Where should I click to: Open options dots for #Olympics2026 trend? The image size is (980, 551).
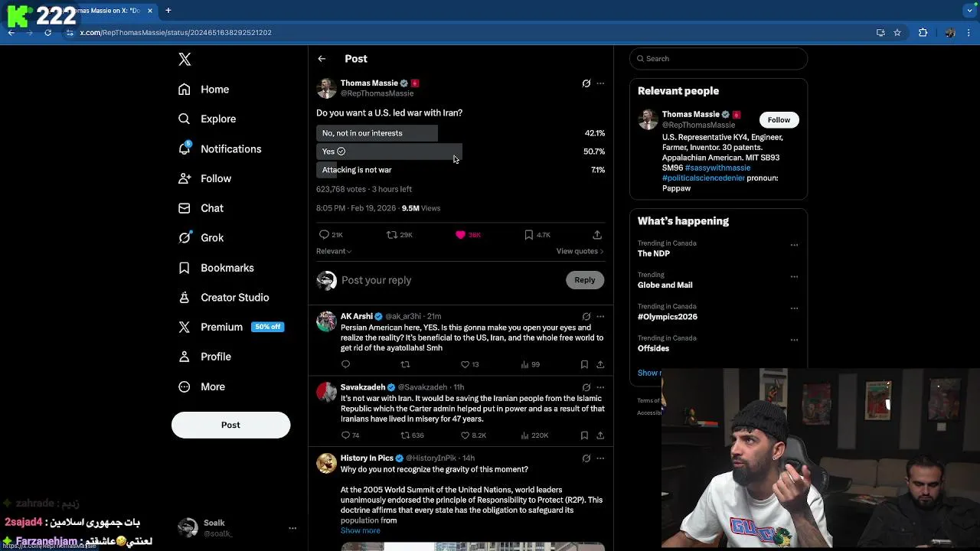(x=794, y=308)
